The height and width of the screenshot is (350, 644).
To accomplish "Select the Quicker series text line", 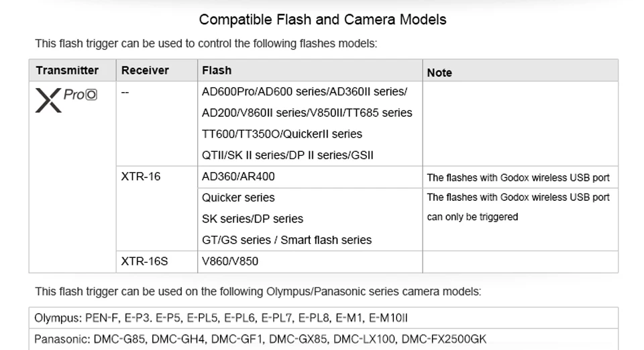I will coord(238,198).
